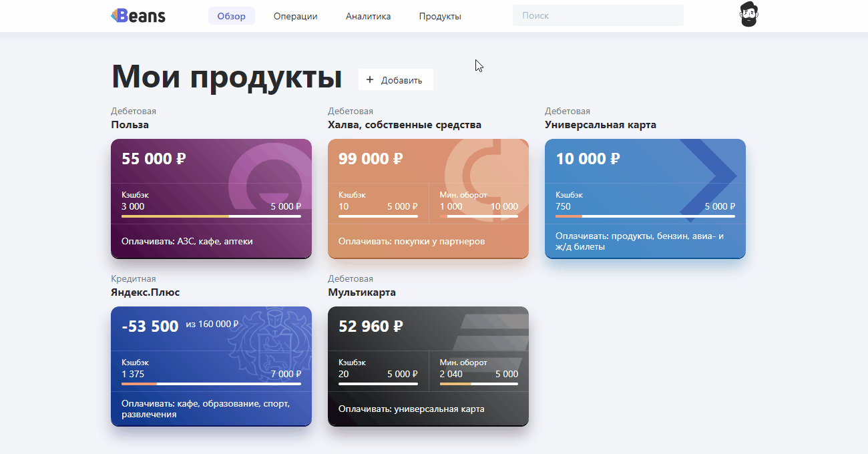This screenshot has height=454, width=868.
Task: Click the title "Яндекс.Плюс"
Action: (x=145, y=292)
